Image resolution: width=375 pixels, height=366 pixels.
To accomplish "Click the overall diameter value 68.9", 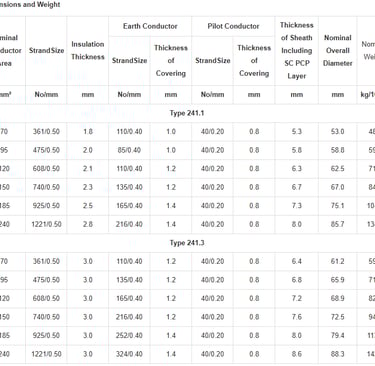I will click(x=337, y=298).
